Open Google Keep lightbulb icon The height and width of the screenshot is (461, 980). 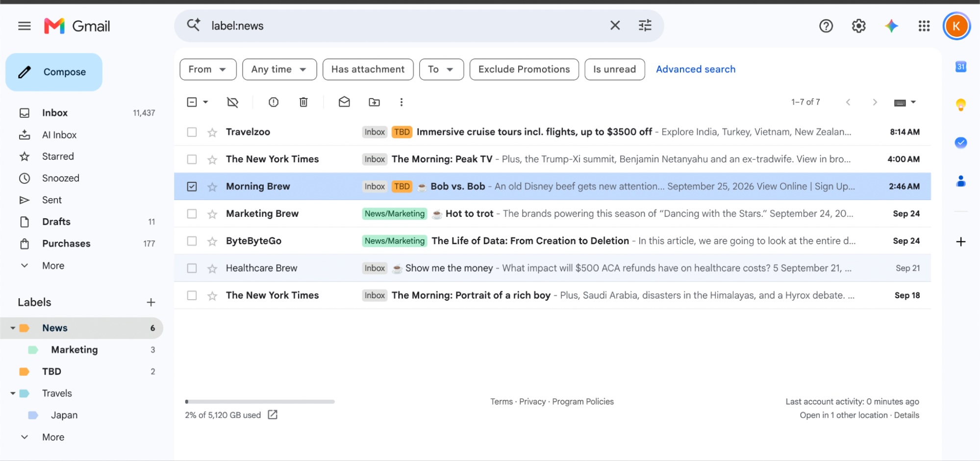point(961,104)
